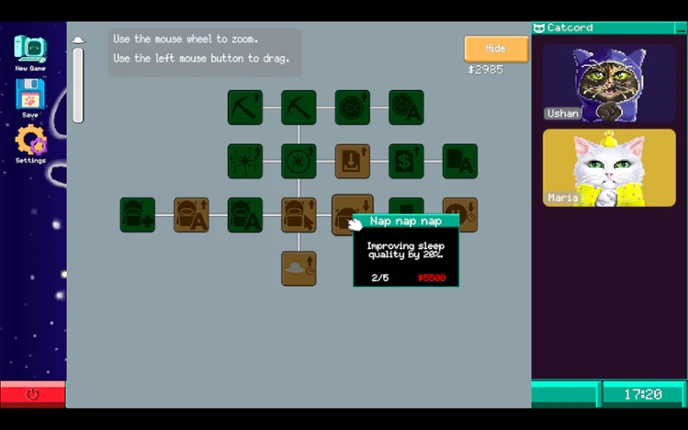This screenshot has height=430, width=688.
Task: Click the $2985 money balance
Action: (485, 70)
